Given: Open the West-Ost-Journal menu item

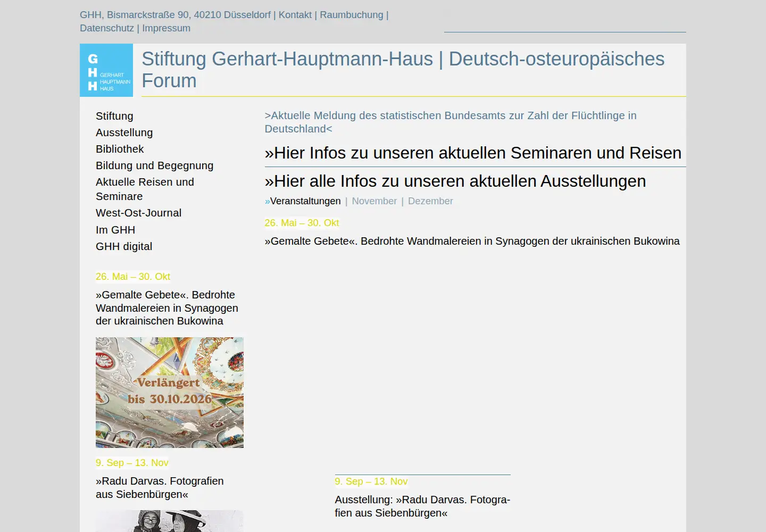Looking at the screenshot, I should (x=138, y=213).
